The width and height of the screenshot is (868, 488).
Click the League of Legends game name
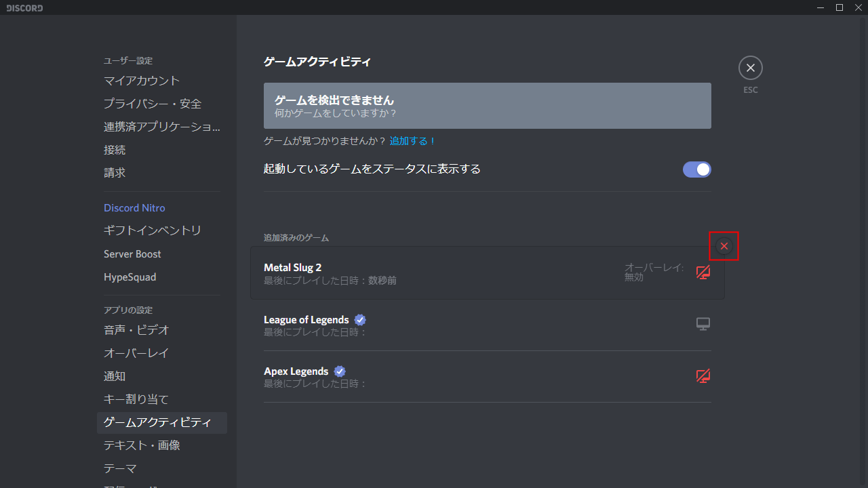coord(307,319)
